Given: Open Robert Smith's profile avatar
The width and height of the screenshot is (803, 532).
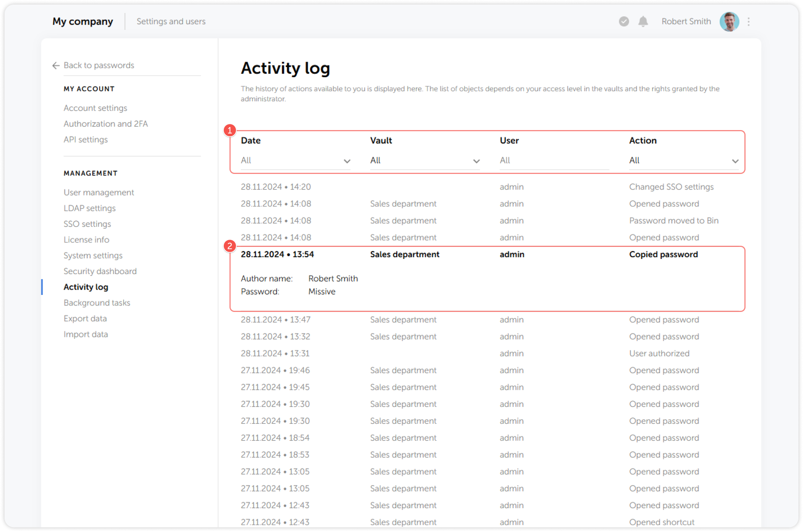Looking at the screenshot, I should click(729, 22).
